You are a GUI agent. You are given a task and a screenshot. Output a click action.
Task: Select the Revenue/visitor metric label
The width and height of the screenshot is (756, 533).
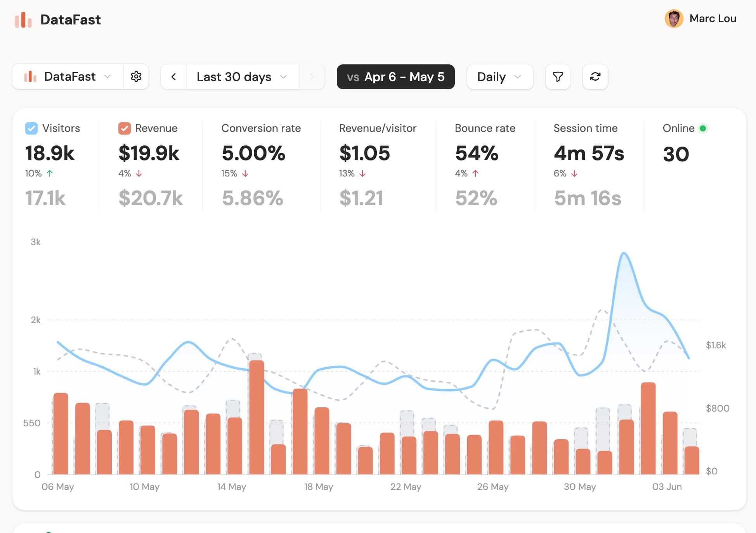(378, 128)
